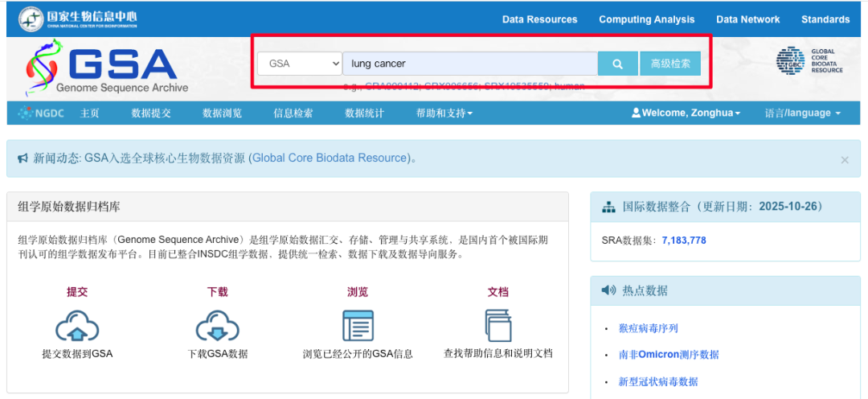Click the 组学原始数据归档库 panel title
Viewport: 868px width, 399px height.
click(69, 208)
